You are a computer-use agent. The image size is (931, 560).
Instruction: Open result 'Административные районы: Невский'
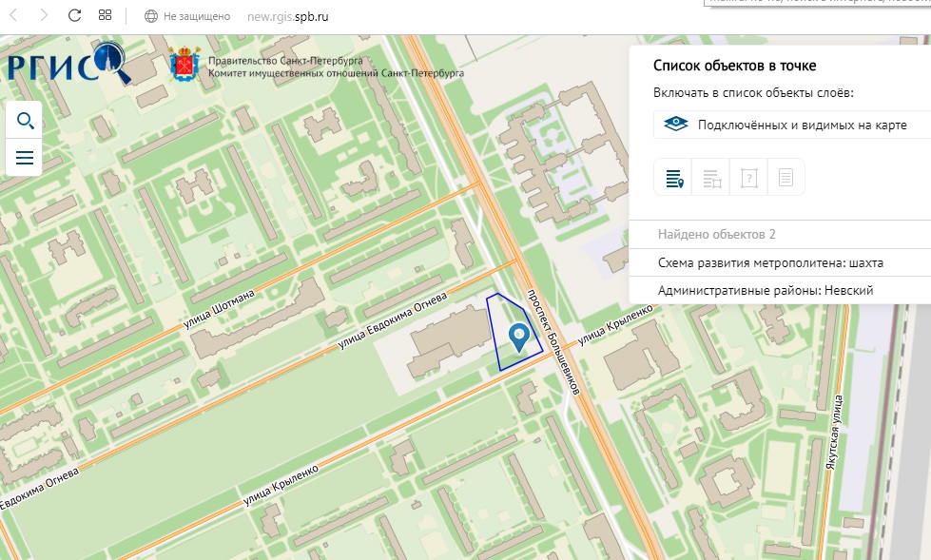(x=765, y=290)
